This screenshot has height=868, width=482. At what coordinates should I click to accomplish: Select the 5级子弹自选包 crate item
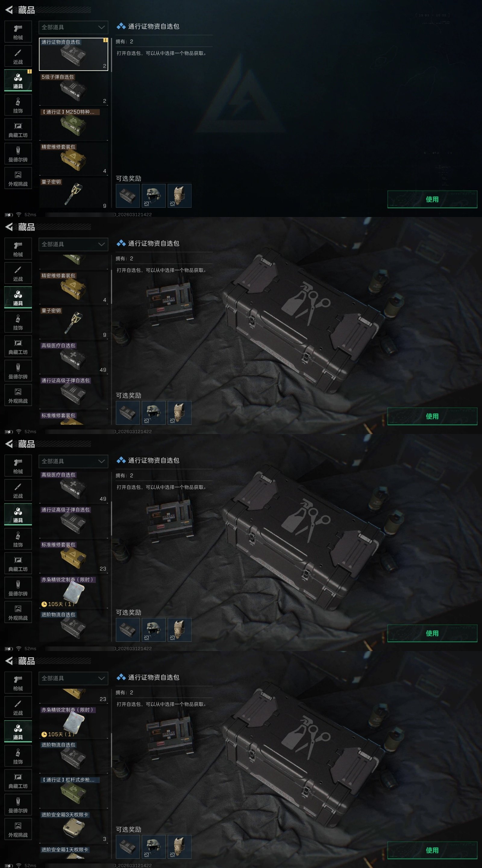(74, 89)
